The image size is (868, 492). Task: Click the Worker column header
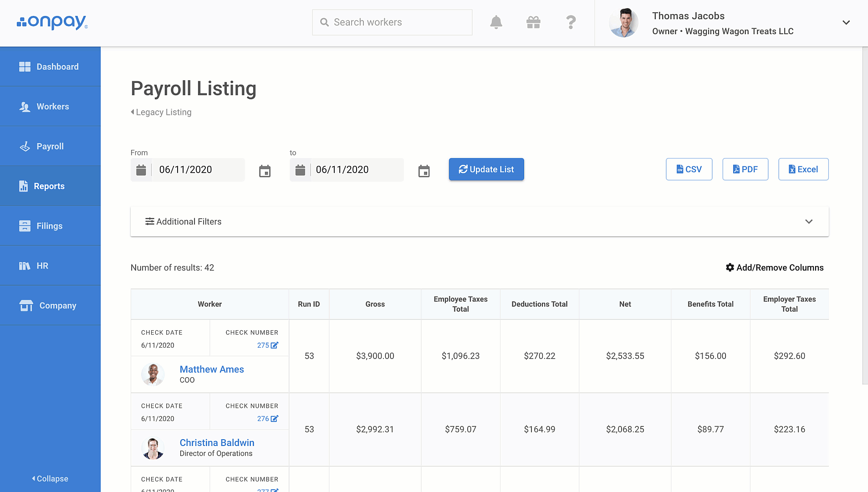[209, 304]
